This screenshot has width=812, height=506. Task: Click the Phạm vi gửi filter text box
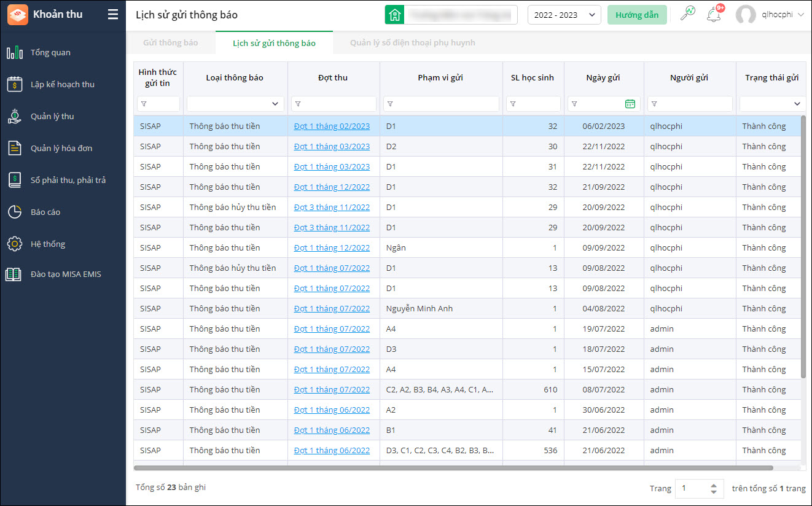441,104
